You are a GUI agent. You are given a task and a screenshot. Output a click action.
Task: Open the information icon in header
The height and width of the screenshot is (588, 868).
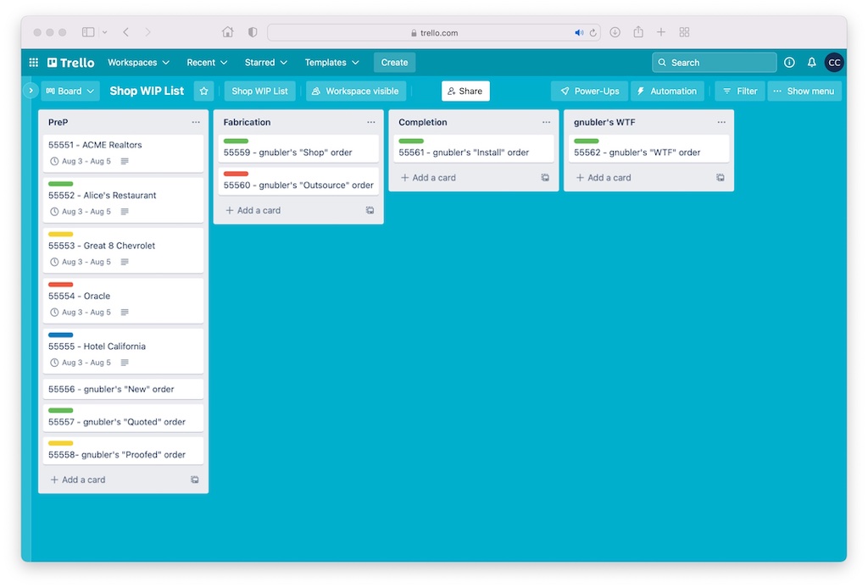coord(789,63)
